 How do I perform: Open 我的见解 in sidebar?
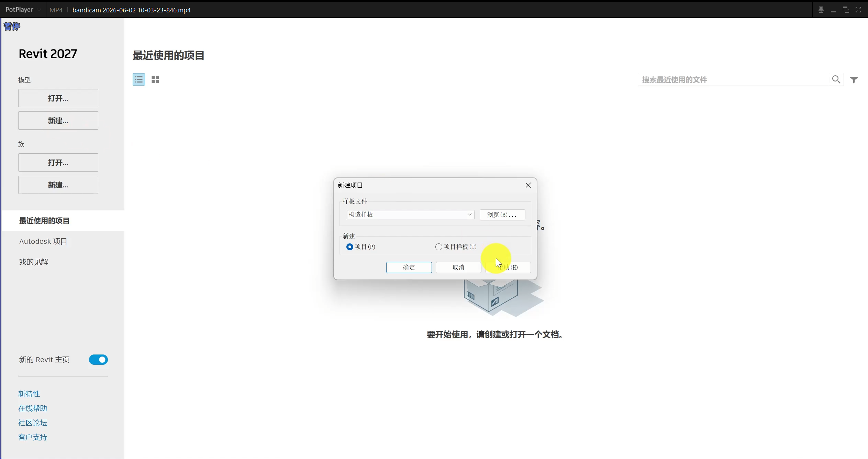pos(34,262)
